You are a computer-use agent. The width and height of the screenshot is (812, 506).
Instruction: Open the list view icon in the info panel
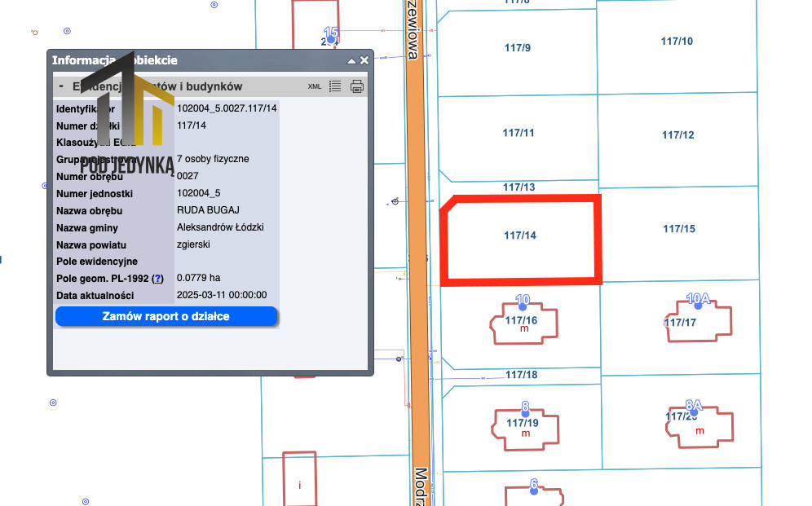click(335, 86)
